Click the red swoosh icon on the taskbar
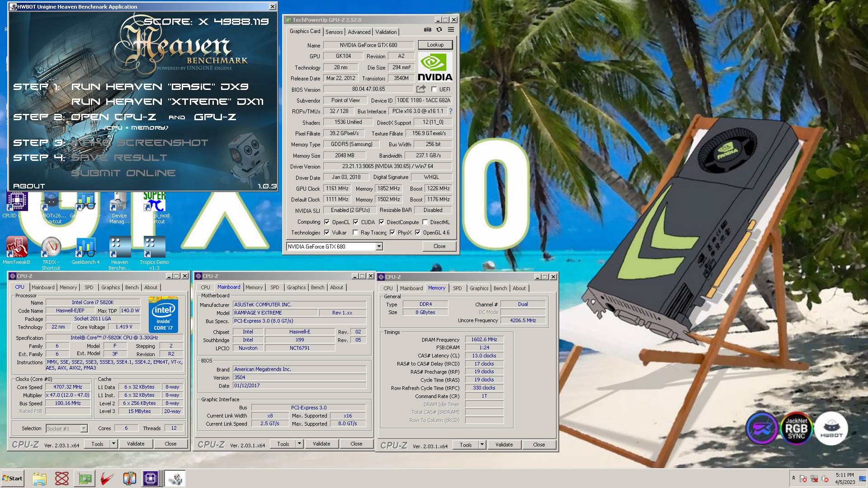The image size is (868, 488). point(107,479)
